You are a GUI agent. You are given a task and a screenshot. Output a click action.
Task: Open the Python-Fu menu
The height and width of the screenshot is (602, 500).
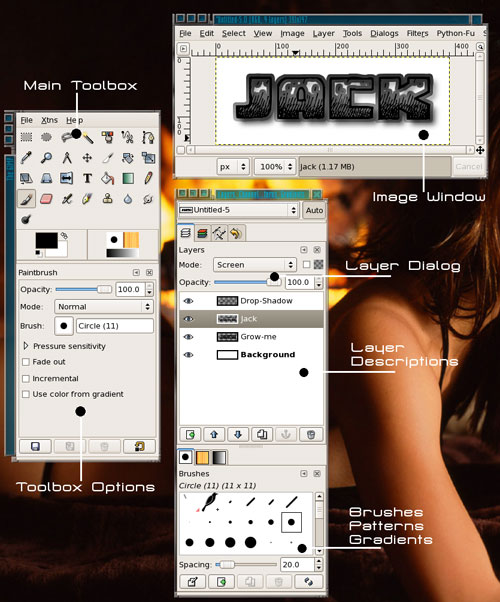tap(455, 33)
